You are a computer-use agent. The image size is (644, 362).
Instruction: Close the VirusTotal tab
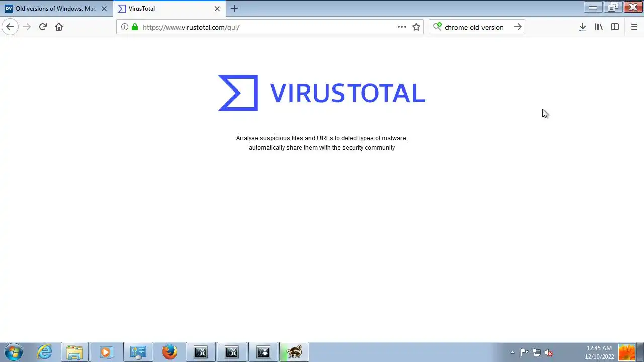(217, 9)
